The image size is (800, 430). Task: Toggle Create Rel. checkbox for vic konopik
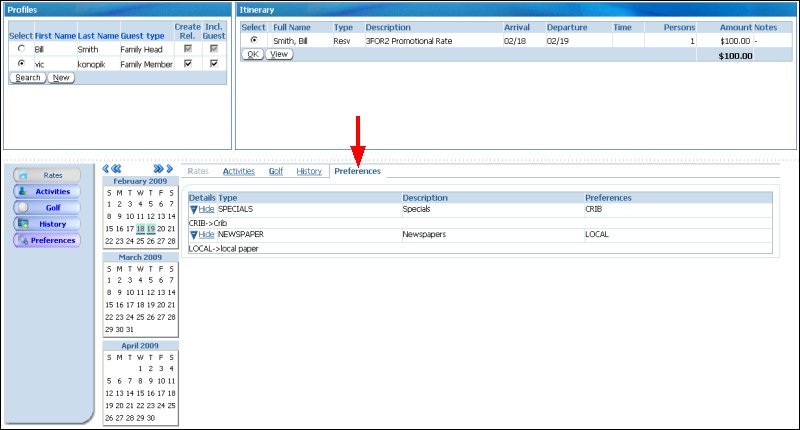pyautogui.click(x=188, y=63)
